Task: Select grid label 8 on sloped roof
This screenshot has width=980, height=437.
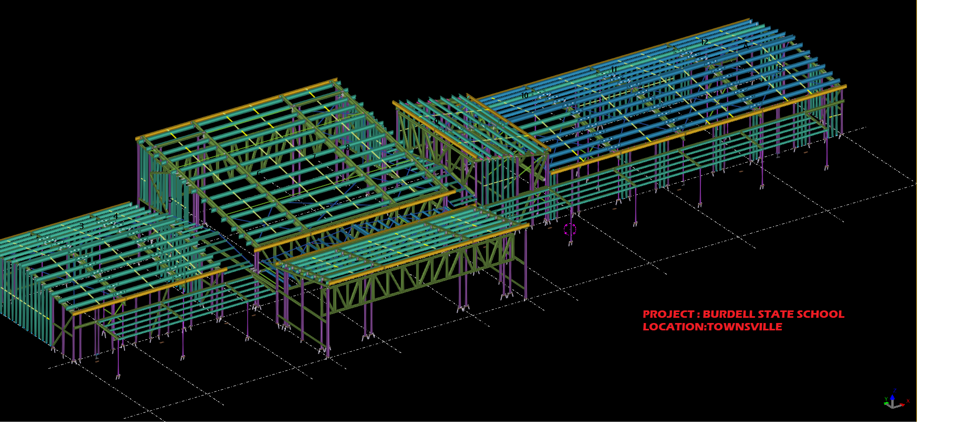Action: pos(347,148)
